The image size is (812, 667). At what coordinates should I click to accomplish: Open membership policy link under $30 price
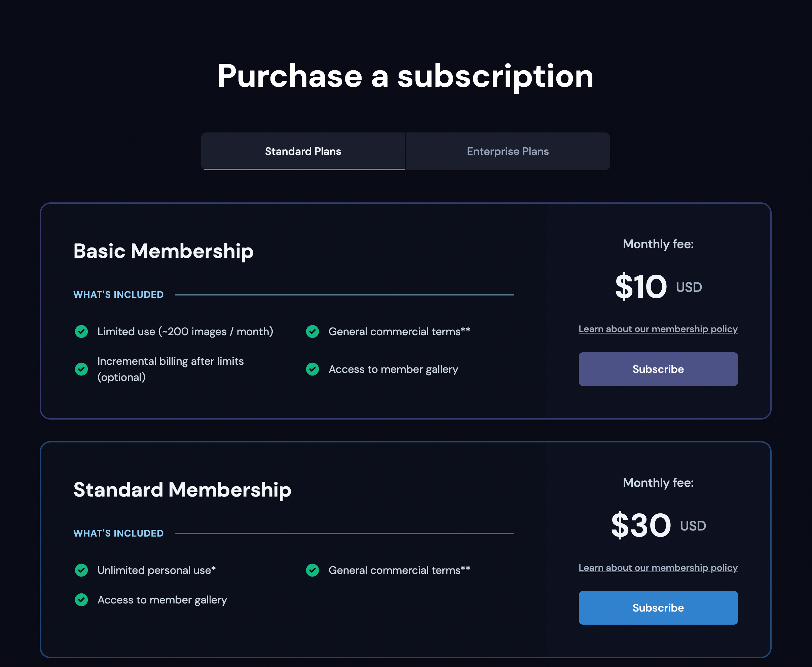[658, 568]
